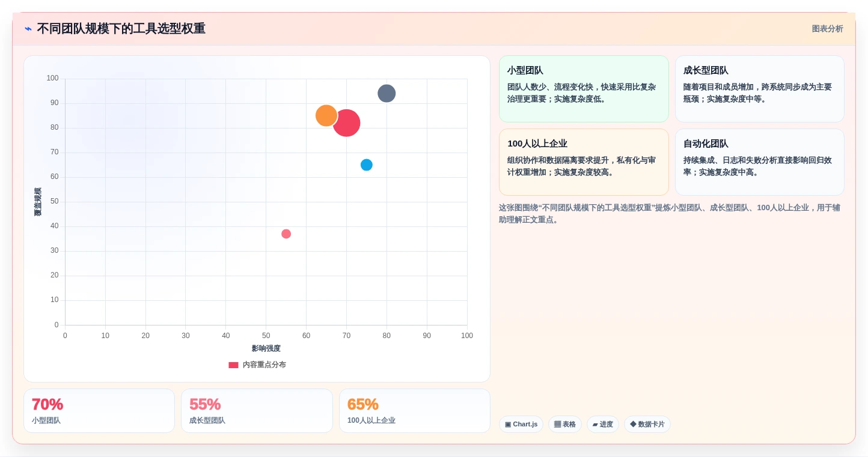Click the lightning icon beside the title
This screenshot has width=868, height=457.
click(28, 29)
